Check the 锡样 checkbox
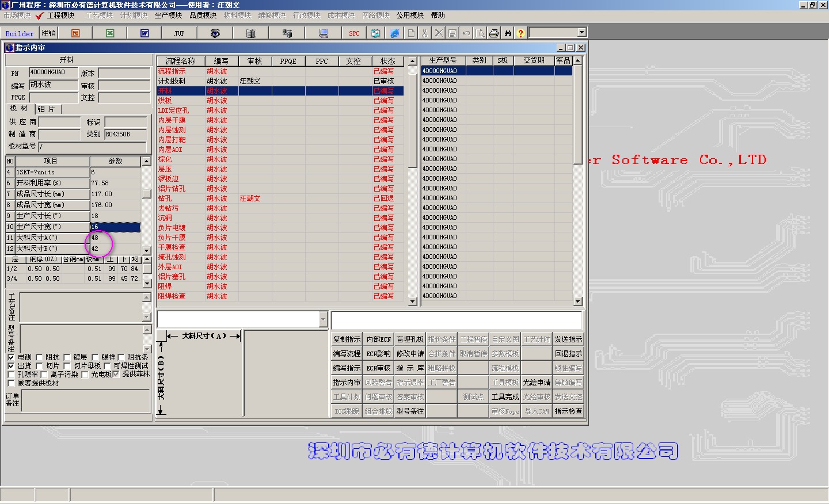829x504 pixels. (95, 357)
